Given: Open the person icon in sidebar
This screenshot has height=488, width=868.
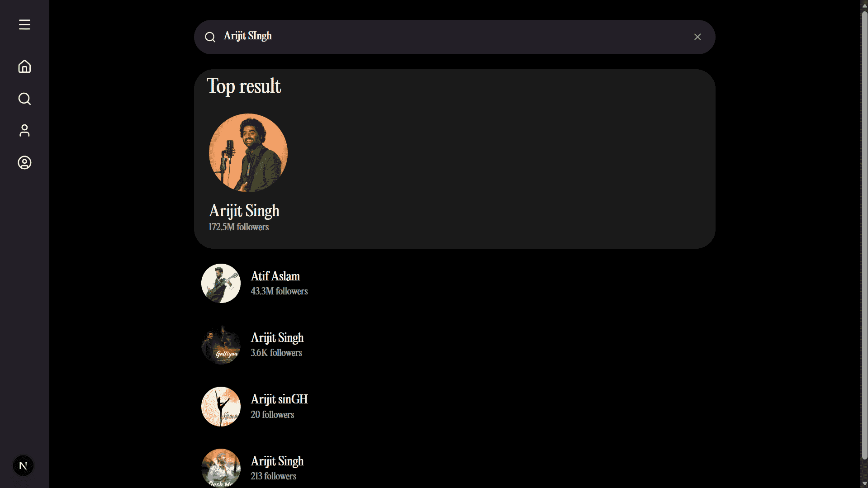Looking at the screenshot, I should (x=24, y=131).
